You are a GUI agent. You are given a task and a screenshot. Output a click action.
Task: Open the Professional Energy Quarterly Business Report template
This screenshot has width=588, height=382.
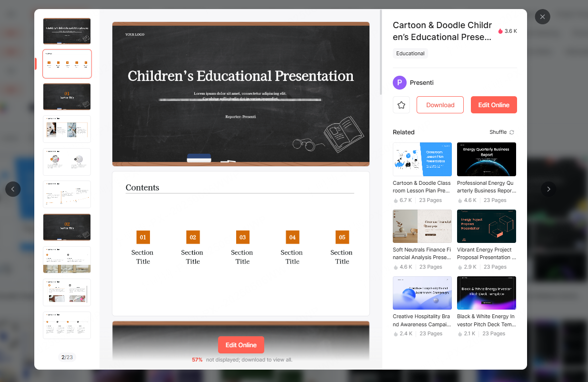click(x=486, y=159)
